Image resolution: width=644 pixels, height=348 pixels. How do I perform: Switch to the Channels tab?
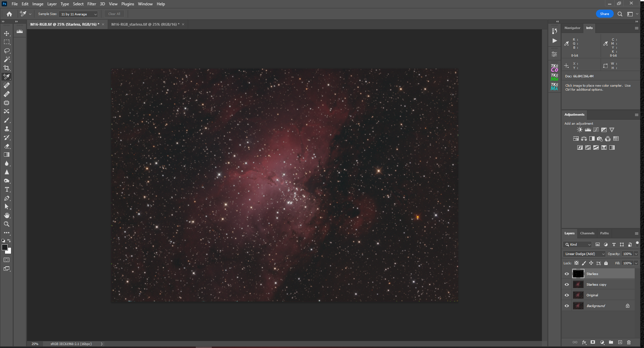pos(587,233)
